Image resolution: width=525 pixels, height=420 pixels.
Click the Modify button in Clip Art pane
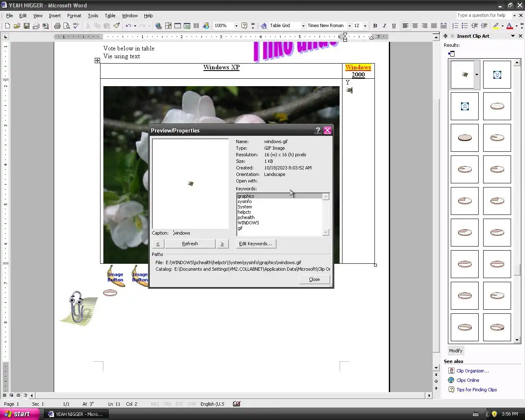[x=456, y=351]
